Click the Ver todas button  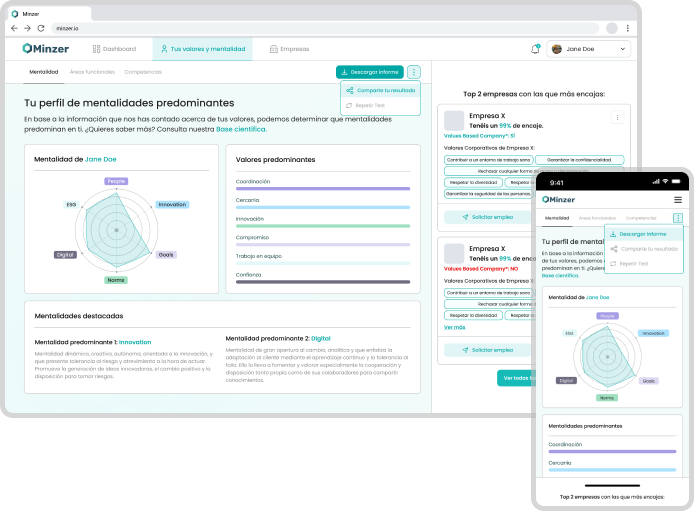(517, 378)
